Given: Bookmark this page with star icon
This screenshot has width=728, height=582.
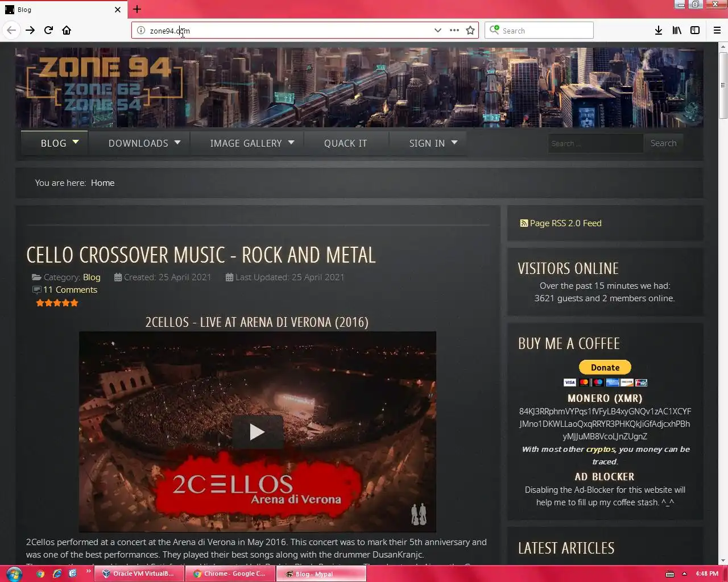Looking at the screenshot, I should 470,31.
